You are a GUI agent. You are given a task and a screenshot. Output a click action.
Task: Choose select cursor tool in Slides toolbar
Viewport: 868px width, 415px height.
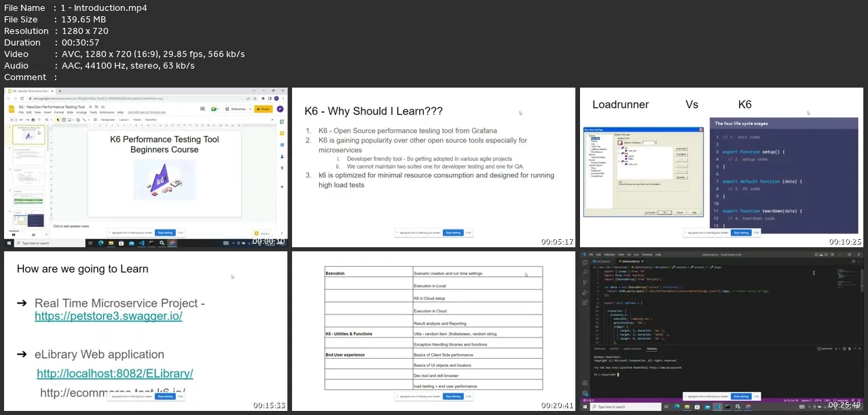tap(58, 120)
